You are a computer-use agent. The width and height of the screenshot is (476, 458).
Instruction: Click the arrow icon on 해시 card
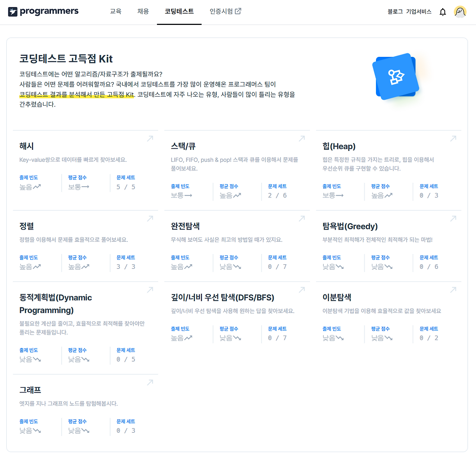[150, 139]
